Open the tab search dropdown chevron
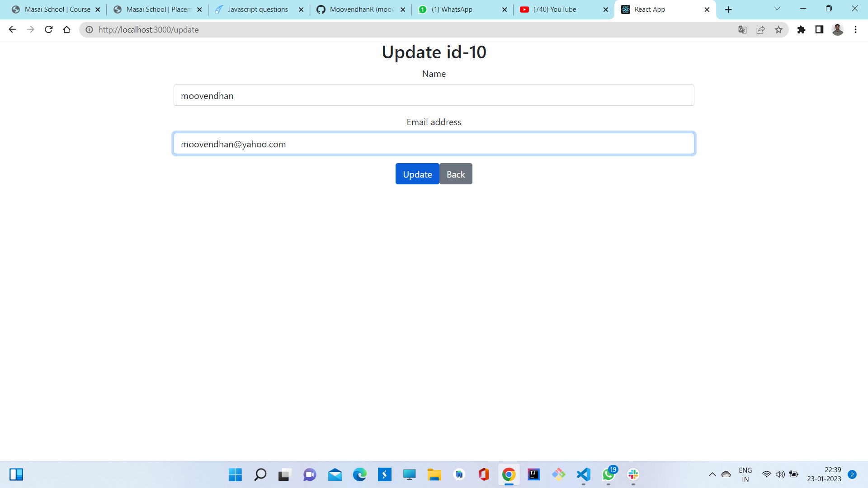Screen dimensions: 868x488 click(x=777, y=9)
